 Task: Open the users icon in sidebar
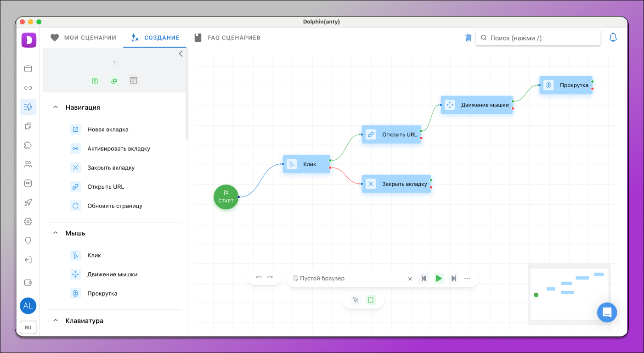coord(28,164)
